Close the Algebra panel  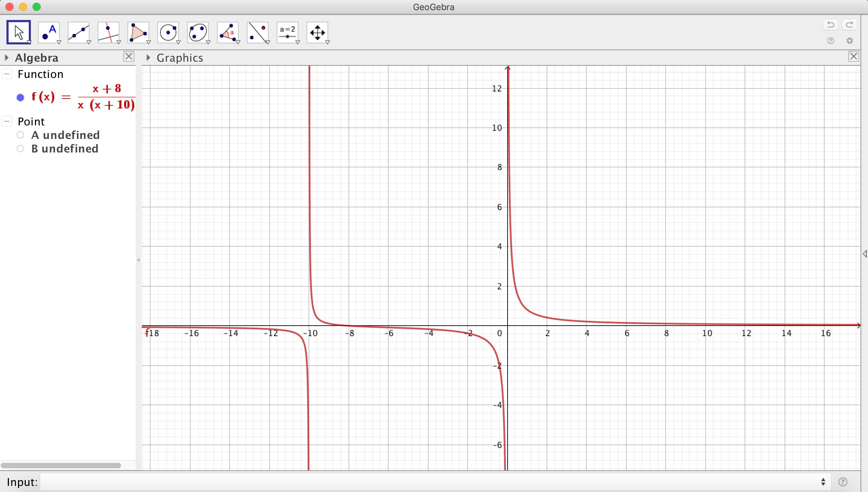tap(129, 56)
